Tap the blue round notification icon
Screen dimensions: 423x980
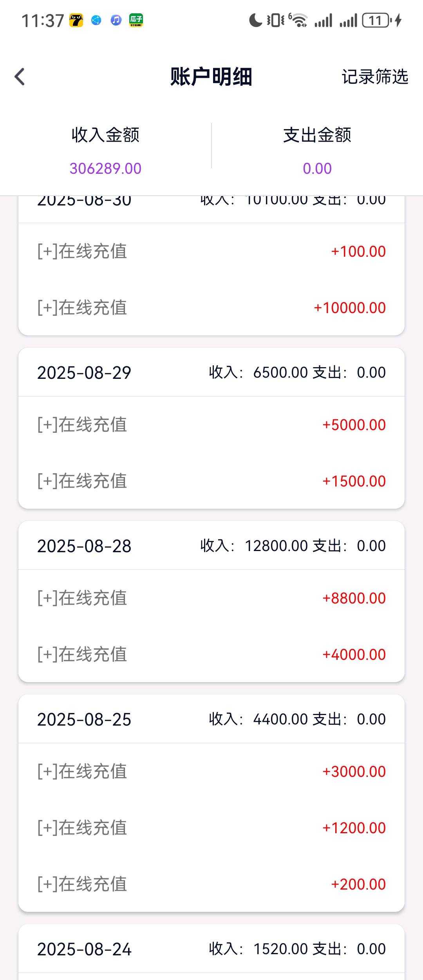point(96,20)
